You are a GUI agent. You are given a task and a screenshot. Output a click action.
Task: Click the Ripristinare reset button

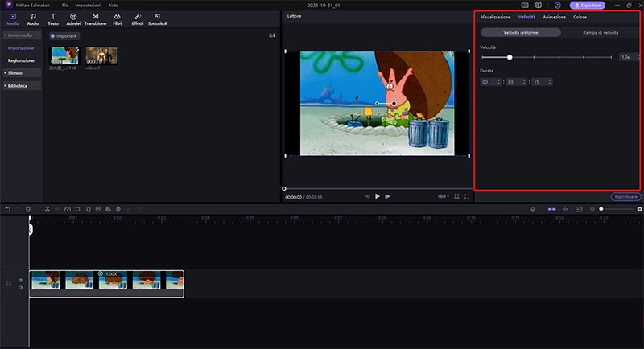[626, 197]
